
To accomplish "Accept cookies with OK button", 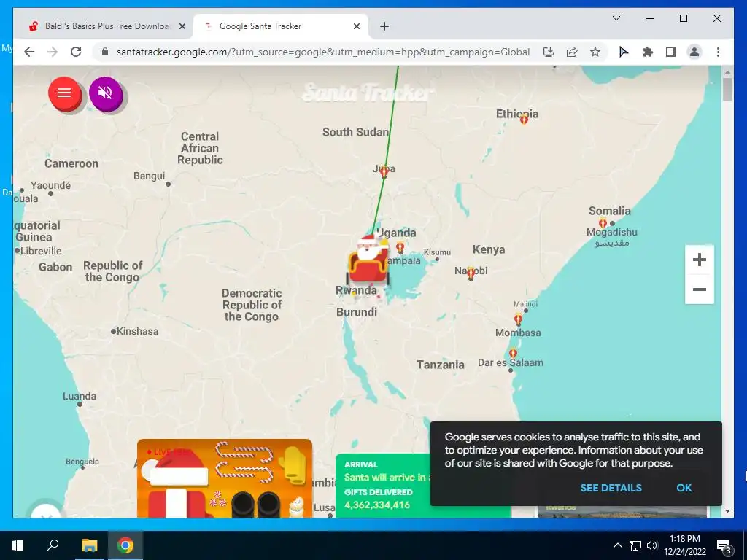I will [684, 488].
